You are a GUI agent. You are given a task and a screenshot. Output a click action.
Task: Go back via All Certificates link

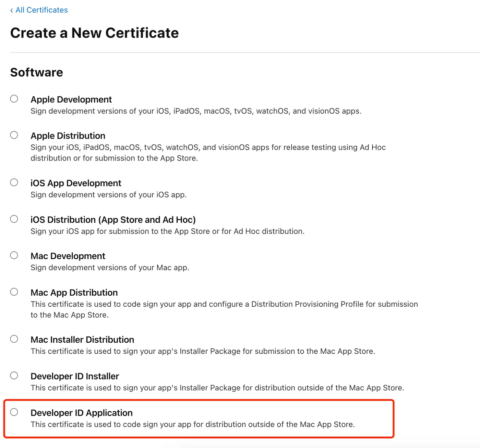[x=41, y=10]
